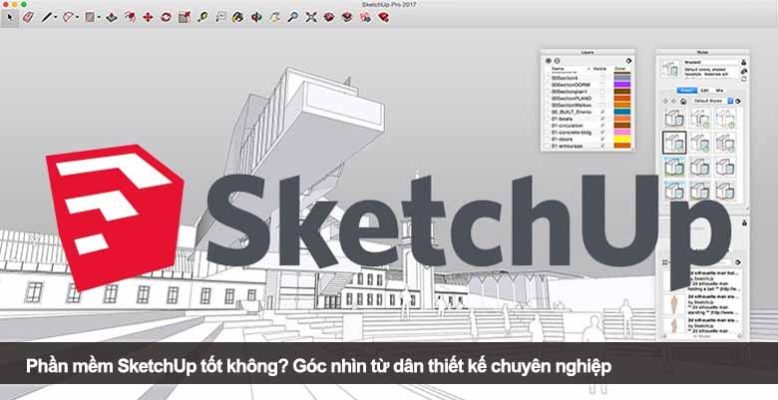
Task: Select the Move tool
Action: tap(148, 17)
